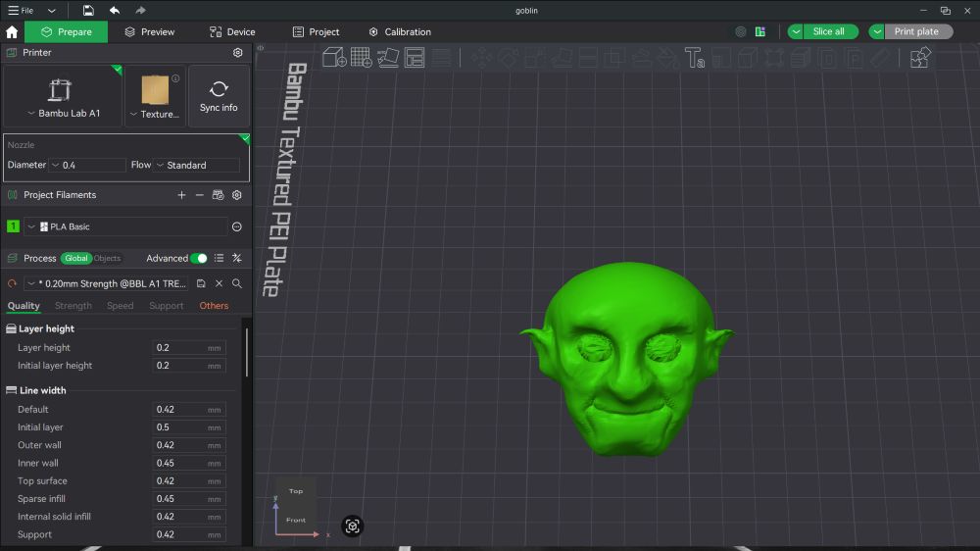Discard preset changes with X icon
Image resolution: width=980 pixels, height=551 pixels.
point(219,284)
